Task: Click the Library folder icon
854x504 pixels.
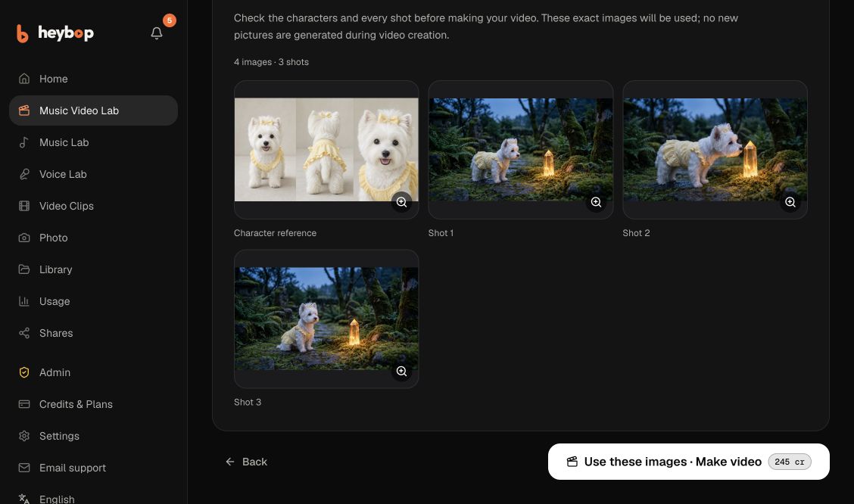Action: (24, 269)
